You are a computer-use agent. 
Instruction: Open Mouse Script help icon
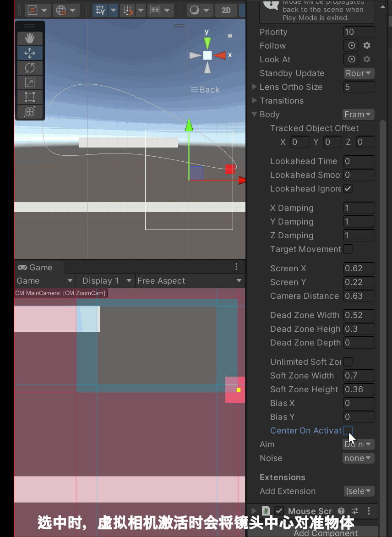click(x=341, y=511)
